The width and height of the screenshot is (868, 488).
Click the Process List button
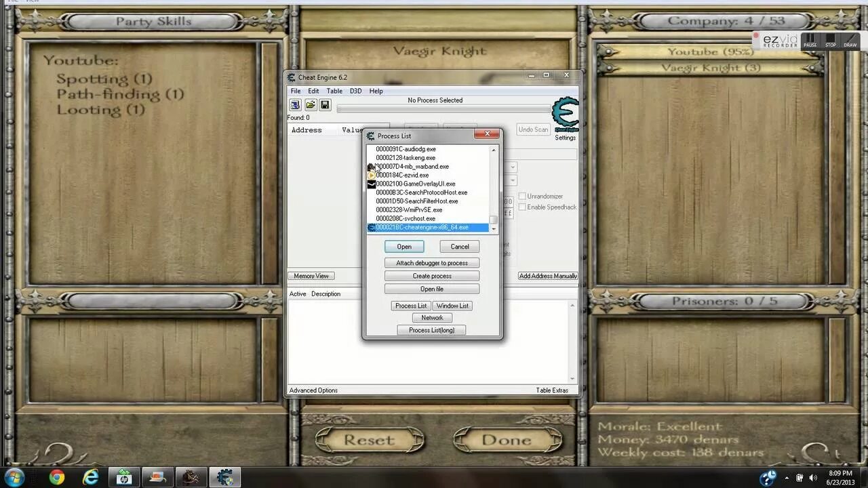[411, 306]
